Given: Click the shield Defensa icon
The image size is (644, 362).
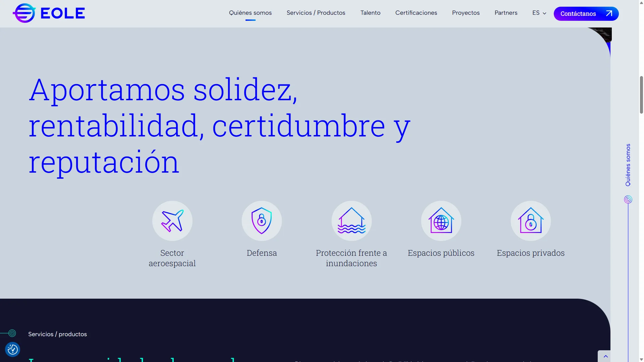Looking at the screenshot, I should point(262,221).
